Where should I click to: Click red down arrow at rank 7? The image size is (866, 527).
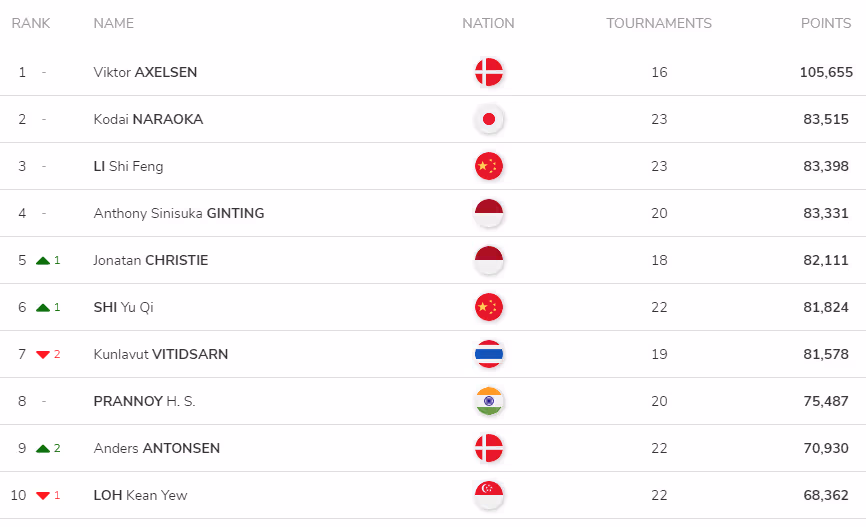coord(43,355)
